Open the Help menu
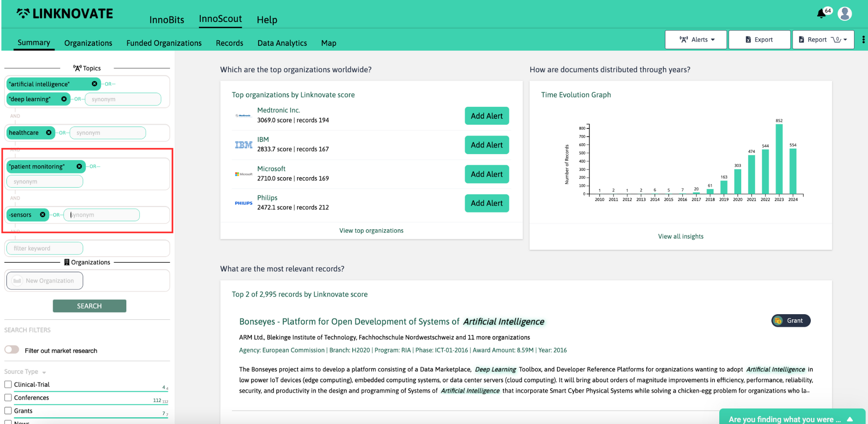The width and height of the screenshot is (868, 424). (x=267, y=20)
